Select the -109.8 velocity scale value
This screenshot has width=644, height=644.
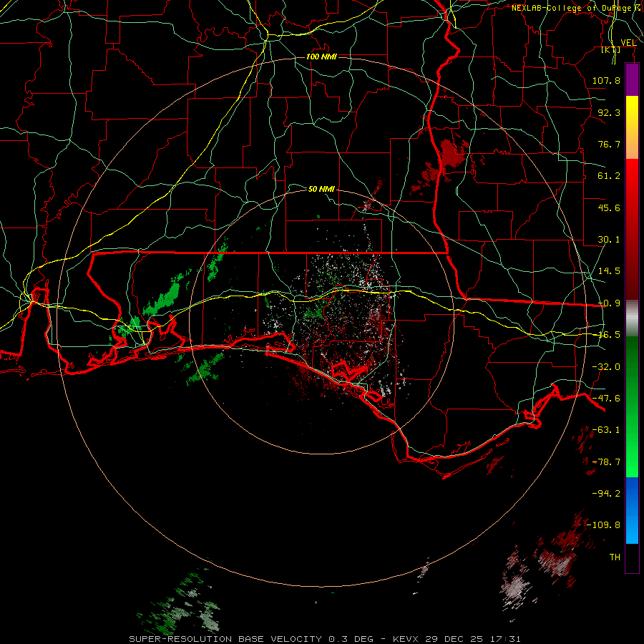click(604, 525)
